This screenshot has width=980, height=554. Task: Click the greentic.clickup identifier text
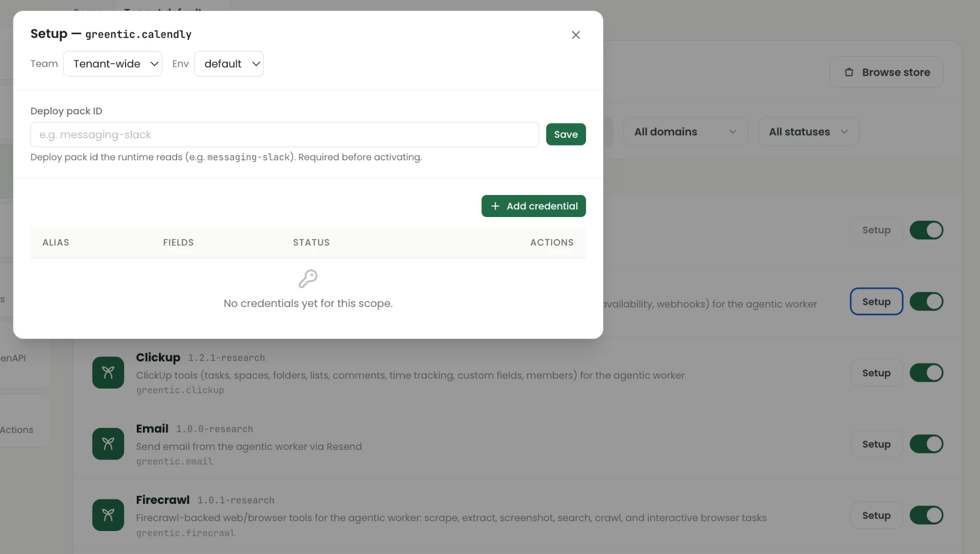click(x=180, y=390)
